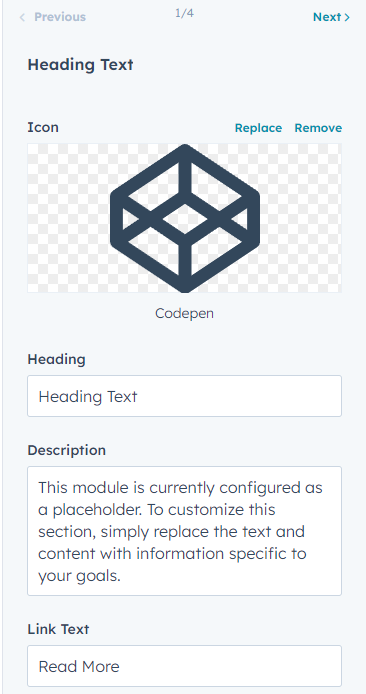Viewport: 366px width, 694px height.
Task: Place cursor on the word 'More' in Link Text
Action: [x=102, y=666]
